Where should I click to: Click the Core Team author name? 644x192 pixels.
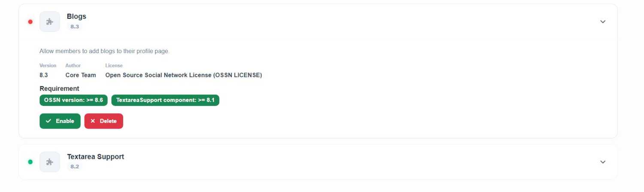81,75
